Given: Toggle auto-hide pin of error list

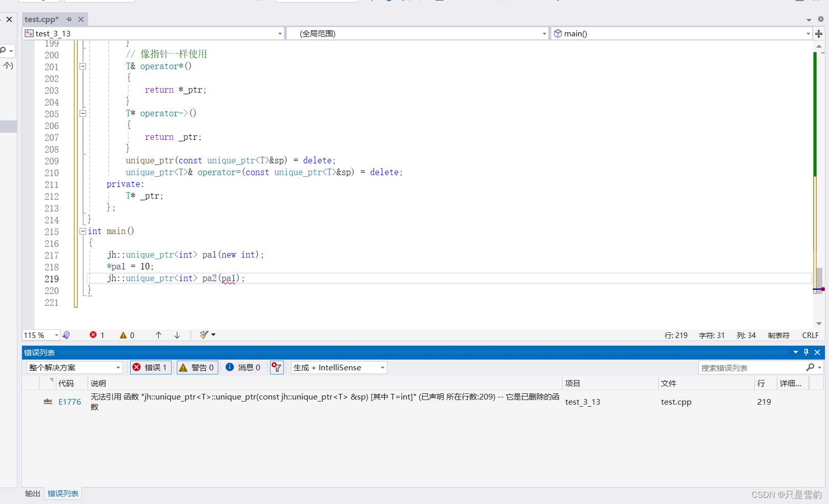Looking at the screenshot, I should pos(806,352).
